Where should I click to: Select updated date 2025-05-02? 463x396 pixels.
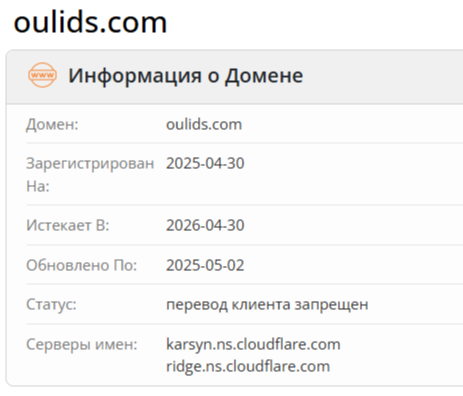[205, 265]
